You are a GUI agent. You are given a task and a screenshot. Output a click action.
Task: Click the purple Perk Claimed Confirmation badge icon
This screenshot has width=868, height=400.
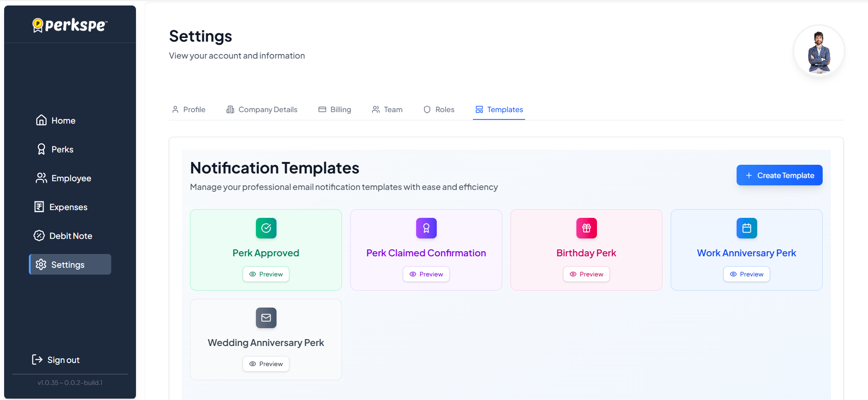(426, 228)
